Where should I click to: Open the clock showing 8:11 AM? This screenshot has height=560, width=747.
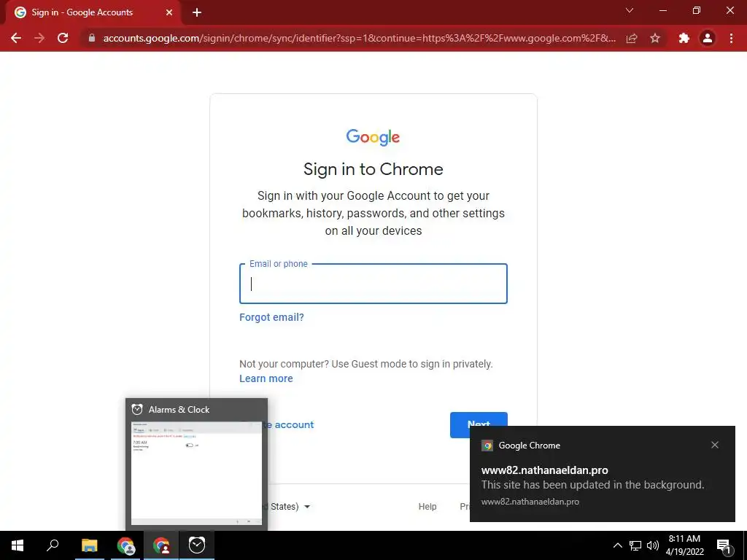pyautogui.click(x=684, y=545)
